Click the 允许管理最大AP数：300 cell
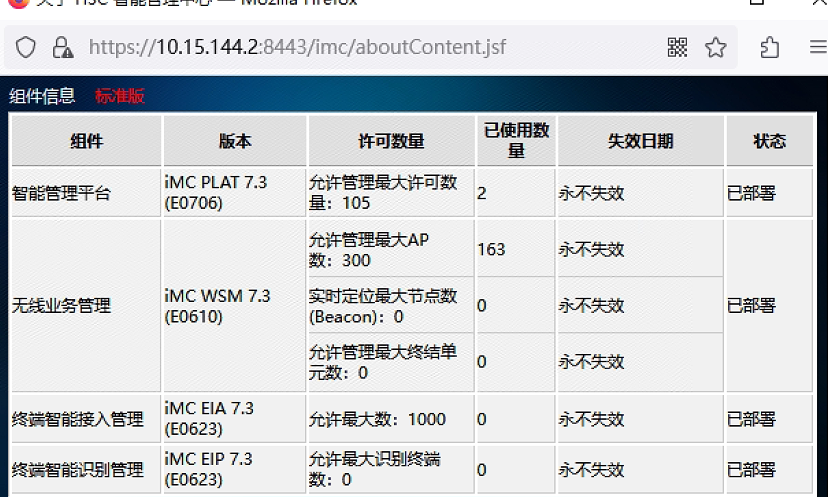This screenshot has width=828, height=497. tap(391, 249)
